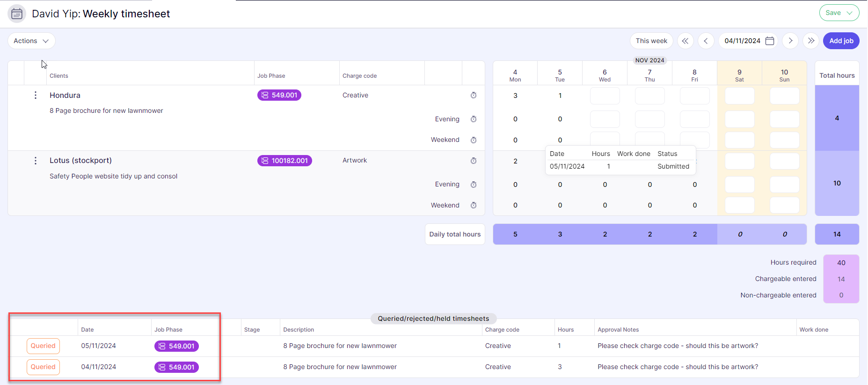
Task: Jump back with the double-left arrow button
Action: pyautogui.click(x=685, y=41)
